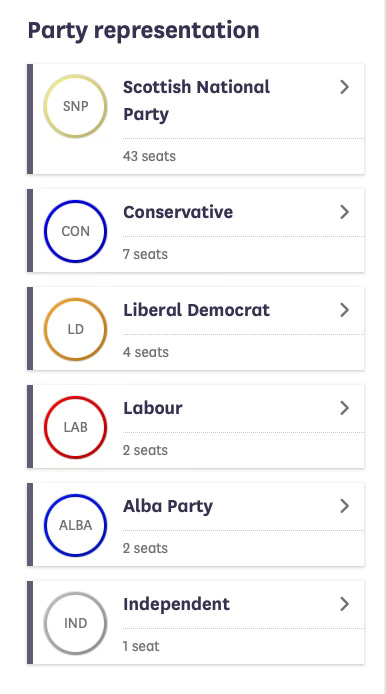Select the ALBA circle badge

click(x=75, y=525)
